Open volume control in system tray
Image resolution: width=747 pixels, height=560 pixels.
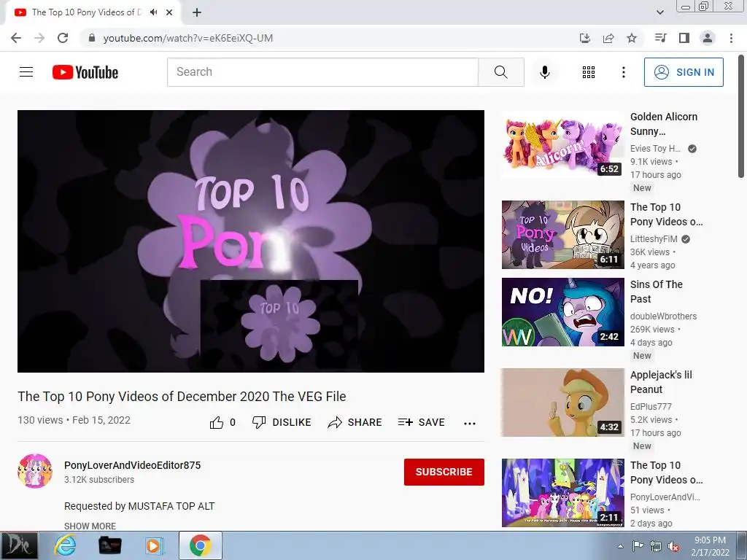pos(673,546)
